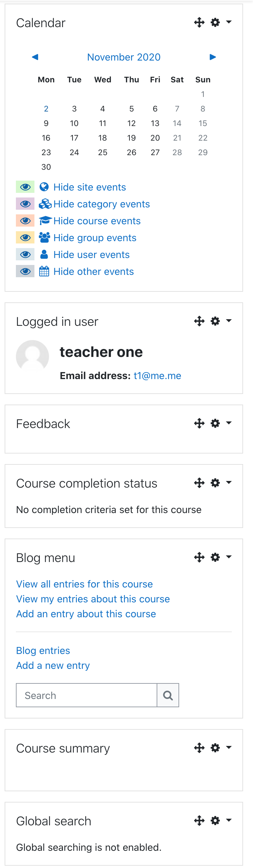Click the move icon of Feedback block
Viewport: 253px width, 868px height.
[x=199, y=423]
